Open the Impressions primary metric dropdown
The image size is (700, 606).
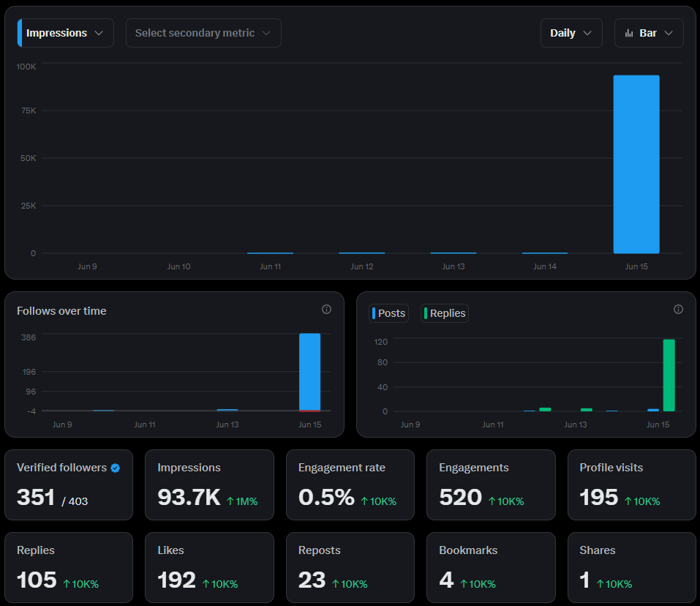click(x=66, y=33)
